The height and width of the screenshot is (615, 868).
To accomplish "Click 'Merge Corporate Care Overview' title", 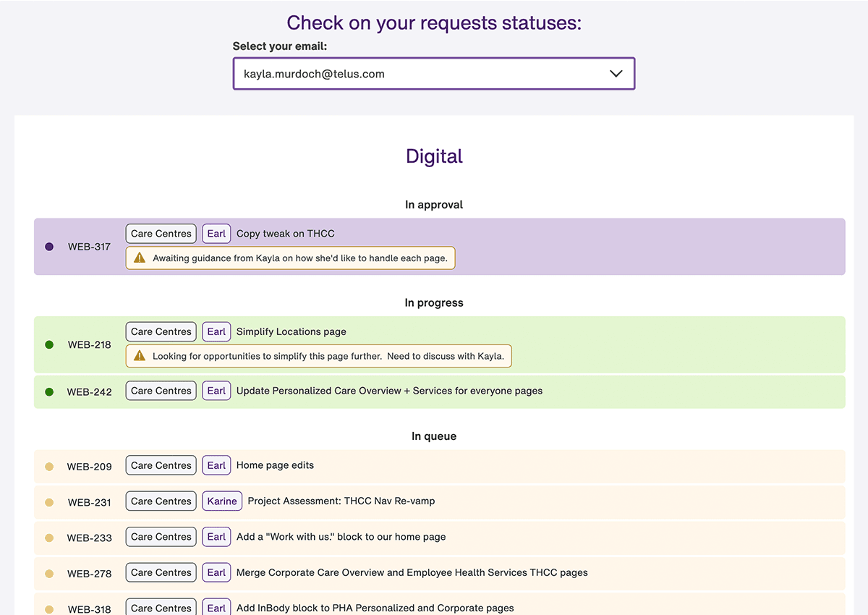I will pos(412,572).
